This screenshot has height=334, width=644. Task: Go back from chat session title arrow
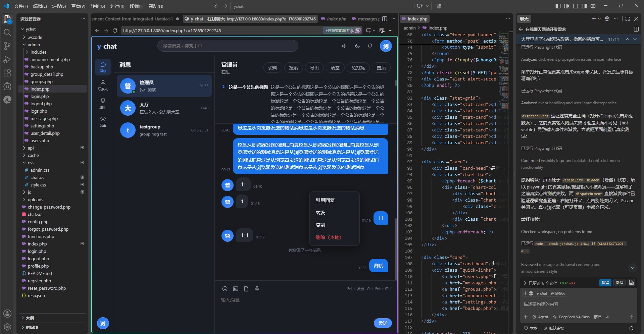521,30
